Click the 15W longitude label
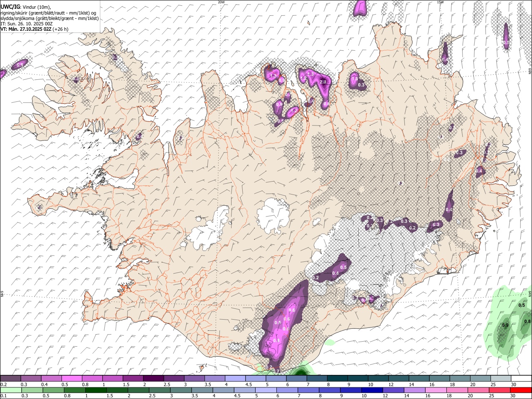Viewport: 532px width, 399px height. (440, 2)
